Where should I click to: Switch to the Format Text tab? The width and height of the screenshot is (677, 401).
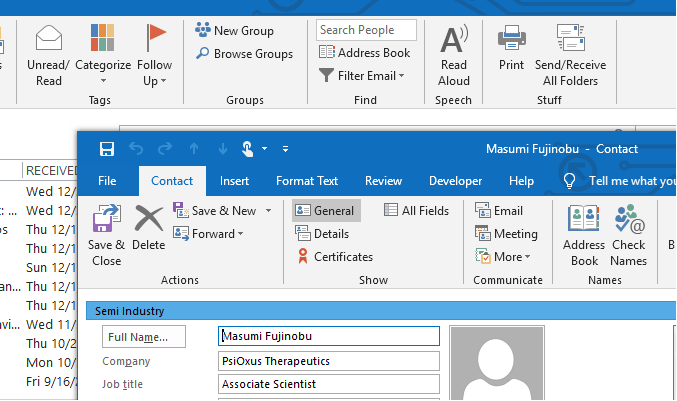307,181
